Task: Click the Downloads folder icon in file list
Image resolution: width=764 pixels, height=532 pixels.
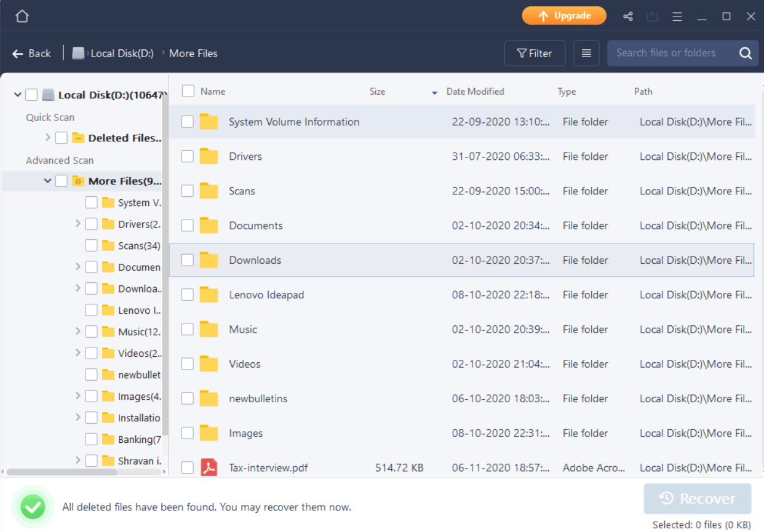Action: tap(209, 260)
